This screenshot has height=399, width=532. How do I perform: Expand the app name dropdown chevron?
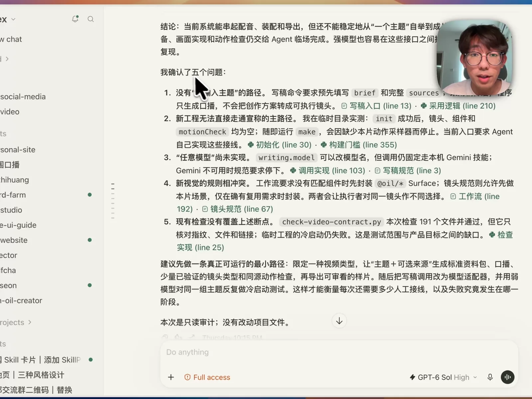point(13,19)
